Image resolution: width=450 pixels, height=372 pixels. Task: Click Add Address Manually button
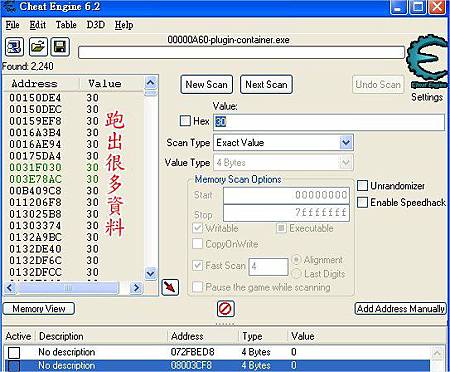tap(400, 309)
